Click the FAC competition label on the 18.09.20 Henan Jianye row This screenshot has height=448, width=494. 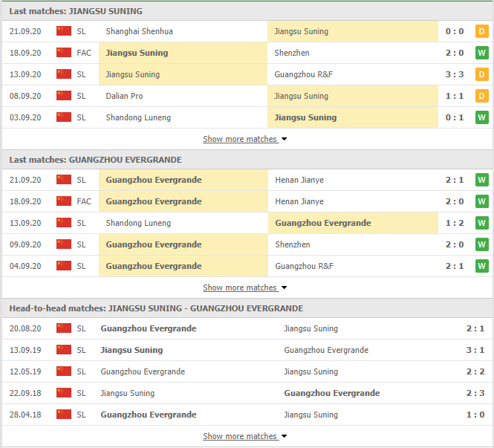[84, 201]
